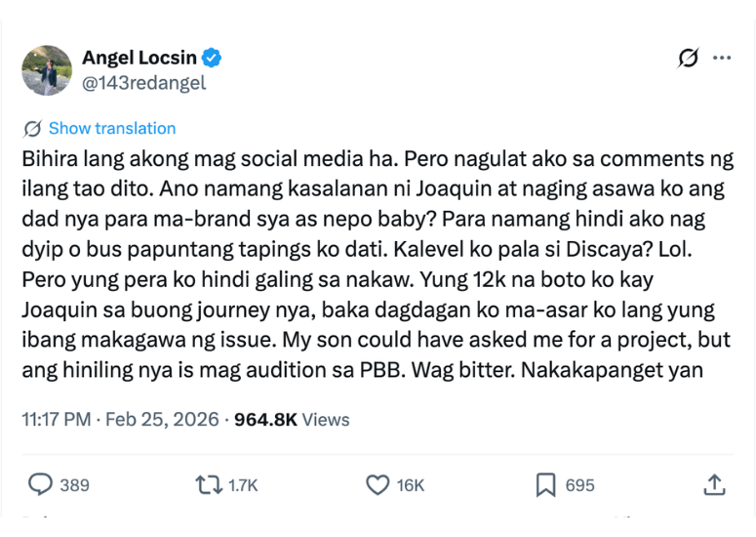Screen dimensions: 756x537
Task: View post analytics via 964.8K Views
Action: [x=292, y=420]
